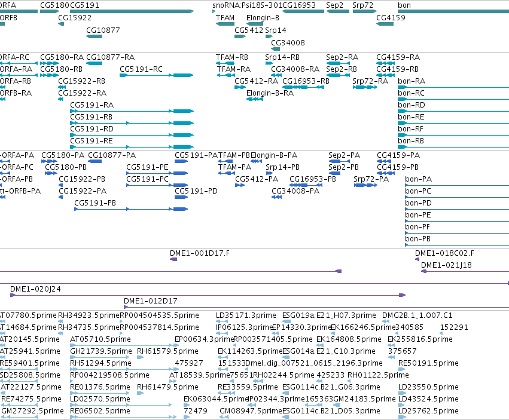Click the Srp72-RA transcript label
Screen dimensions: 509x420
pyautogui.click(x=370, y=81)
